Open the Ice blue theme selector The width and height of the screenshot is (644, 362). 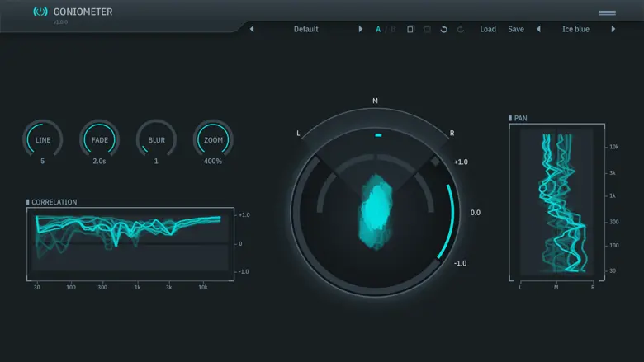[575, 29]
